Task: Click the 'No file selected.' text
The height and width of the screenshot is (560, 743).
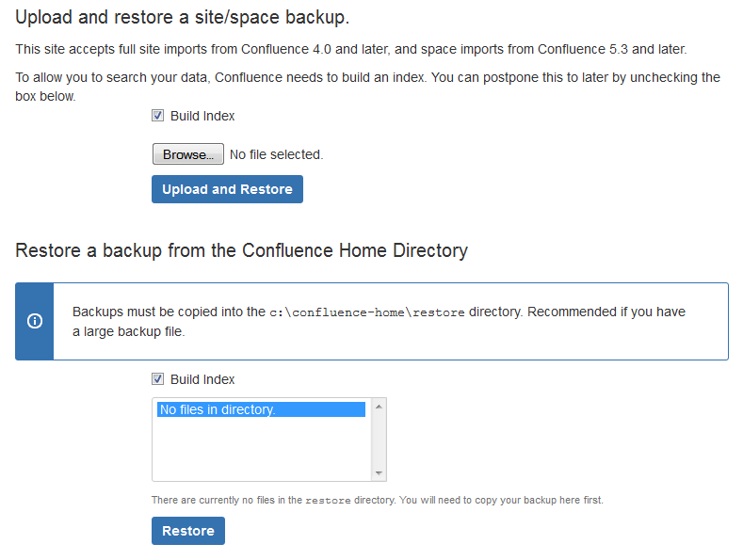Action: (276, 154)
